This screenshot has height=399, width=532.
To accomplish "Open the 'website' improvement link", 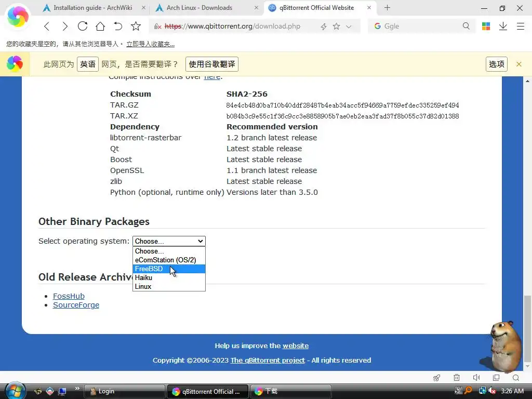I will pos(296,345).
